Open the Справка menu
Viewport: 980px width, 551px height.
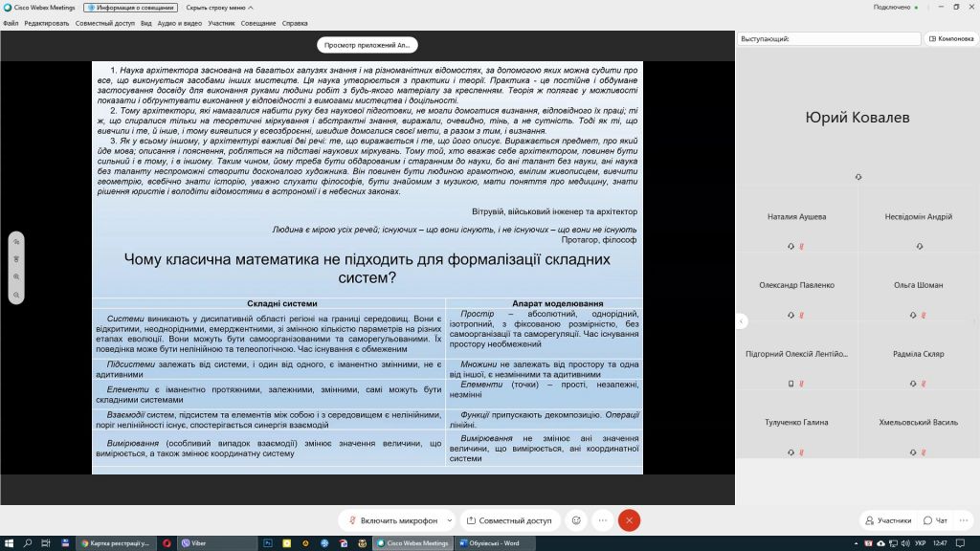click(x=295, y=23)
